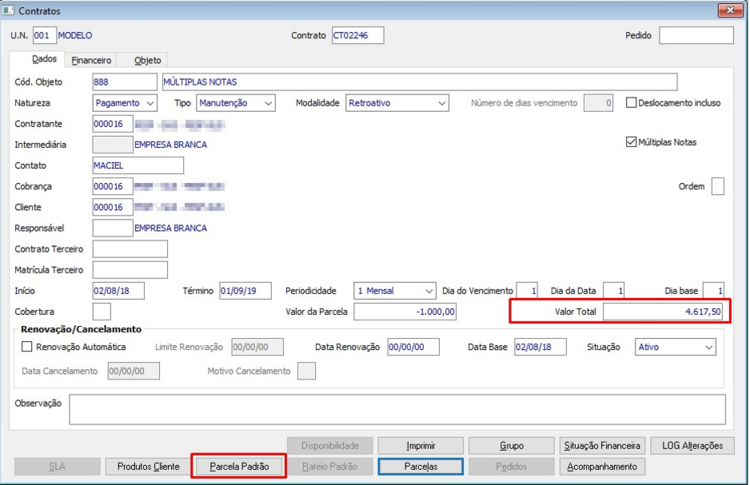
Task: Open the Situação Ativo dropdown
Action: [675, 347]
